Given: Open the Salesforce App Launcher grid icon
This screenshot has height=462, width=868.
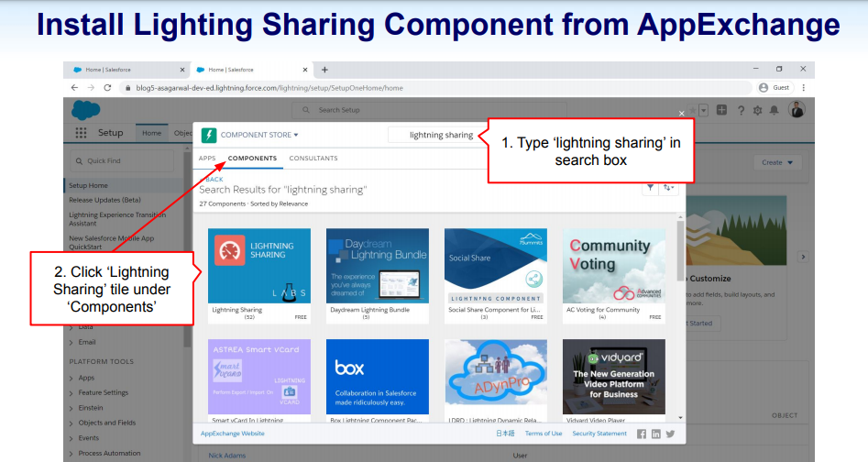Looking at the screenshot, I should [81, 133].
